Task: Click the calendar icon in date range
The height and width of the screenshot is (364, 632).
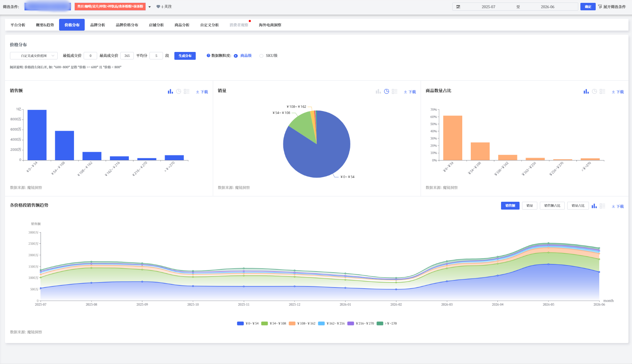Action: point(458,7)
